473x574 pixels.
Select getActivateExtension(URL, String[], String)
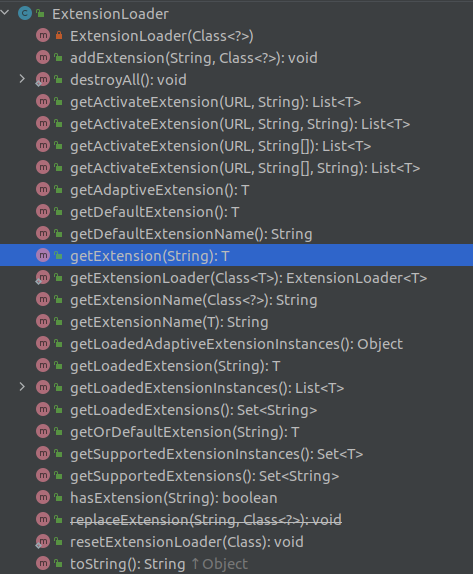245,168
